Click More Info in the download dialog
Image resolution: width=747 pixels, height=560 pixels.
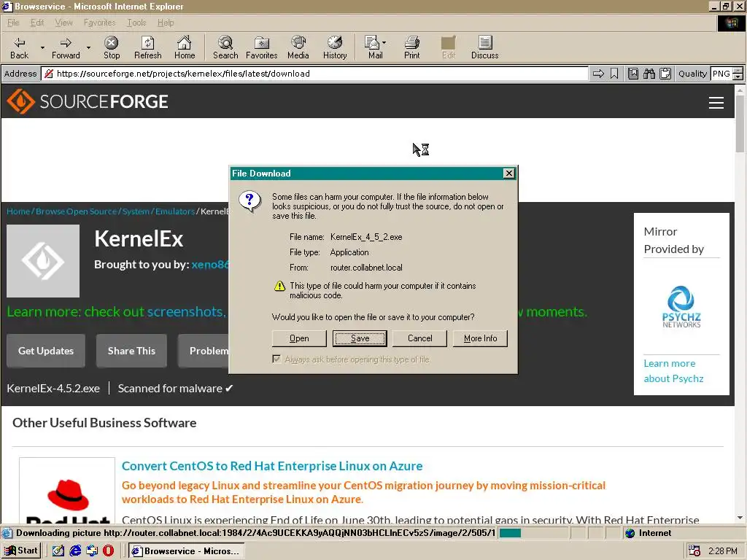coord(480,338)
